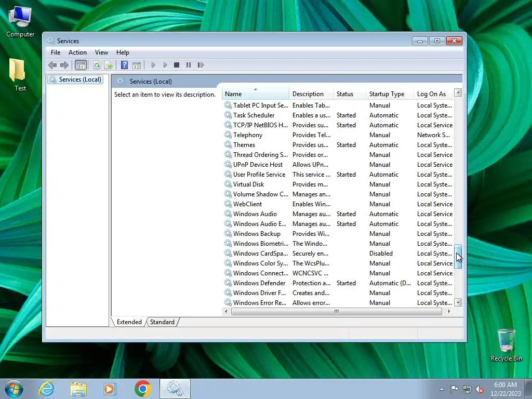Click the Restart Service icon
Image resolution: width=532 pixels, height=399 pixels.
point(201,65)
